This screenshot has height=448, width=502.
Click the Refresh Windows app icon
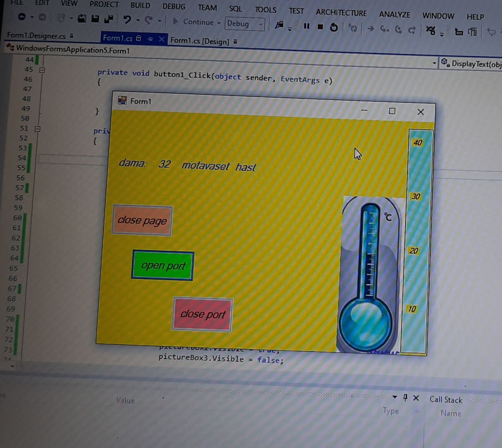tap(353, 28)
